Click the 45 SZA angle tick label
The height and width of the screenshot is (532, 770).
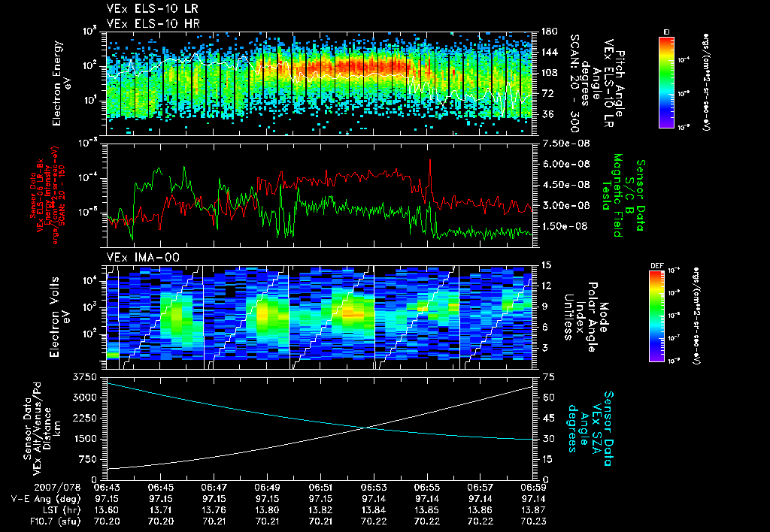(x=548, y=418)
